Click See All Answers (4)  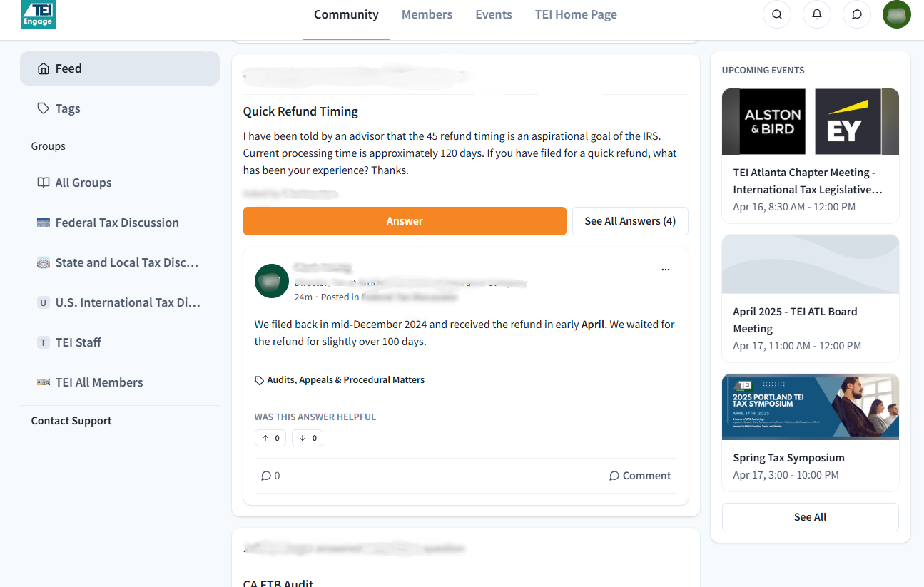click(629, 221)
